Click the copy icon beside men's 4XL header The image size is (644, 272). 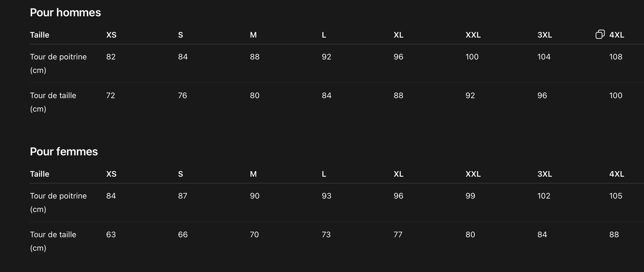tap(600, 34)
